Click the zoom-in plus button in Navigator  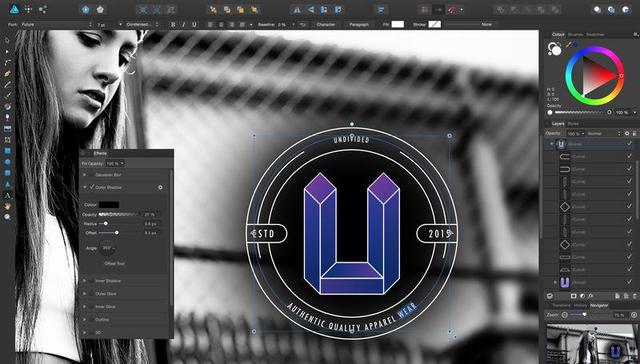tap(634, 315)
